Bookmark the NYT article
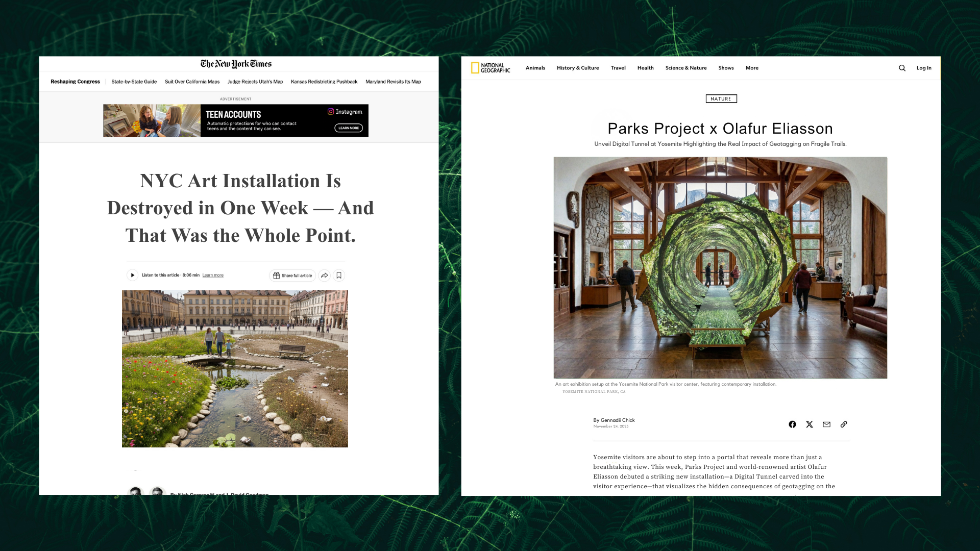 [339, 275]
